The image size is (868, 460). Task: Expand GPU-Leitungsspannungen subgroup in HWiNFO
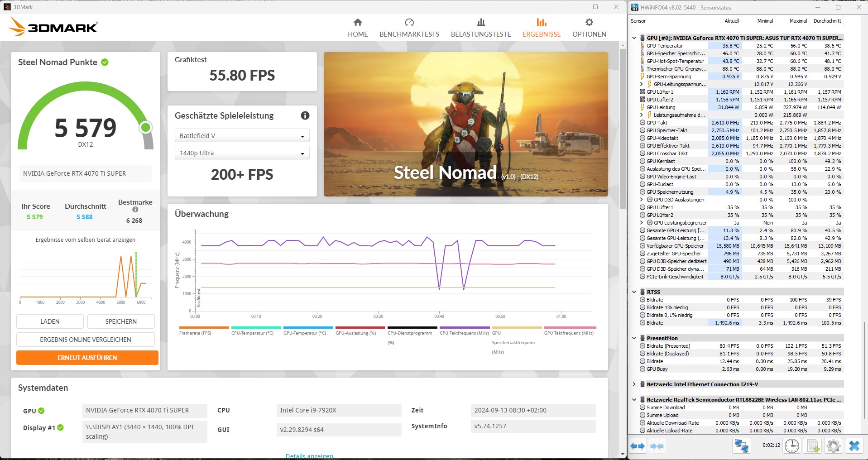(641, 84)
